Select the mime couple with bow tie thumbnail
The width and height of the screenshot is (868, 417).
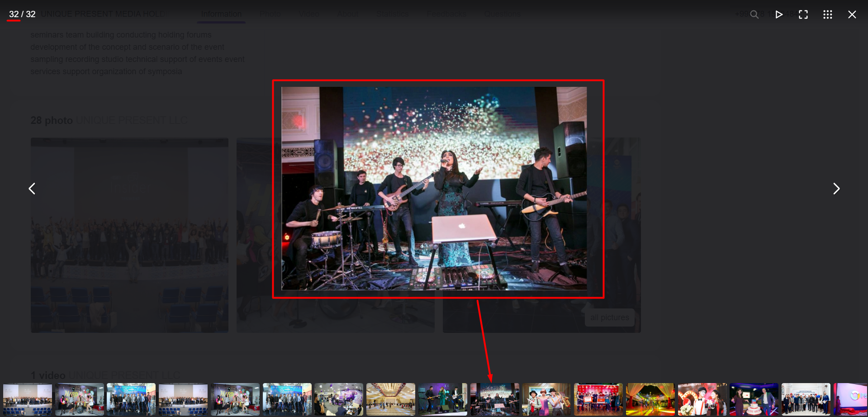(702, 399)
